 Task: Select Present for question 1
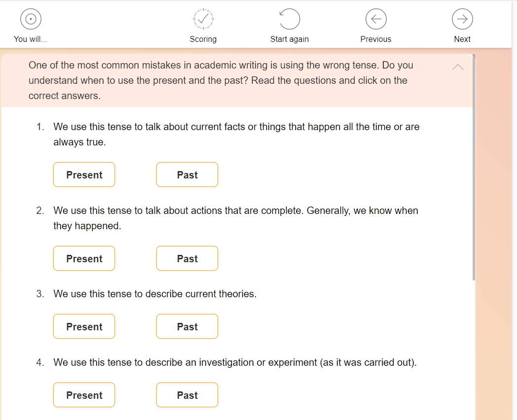tap(84, 175)
